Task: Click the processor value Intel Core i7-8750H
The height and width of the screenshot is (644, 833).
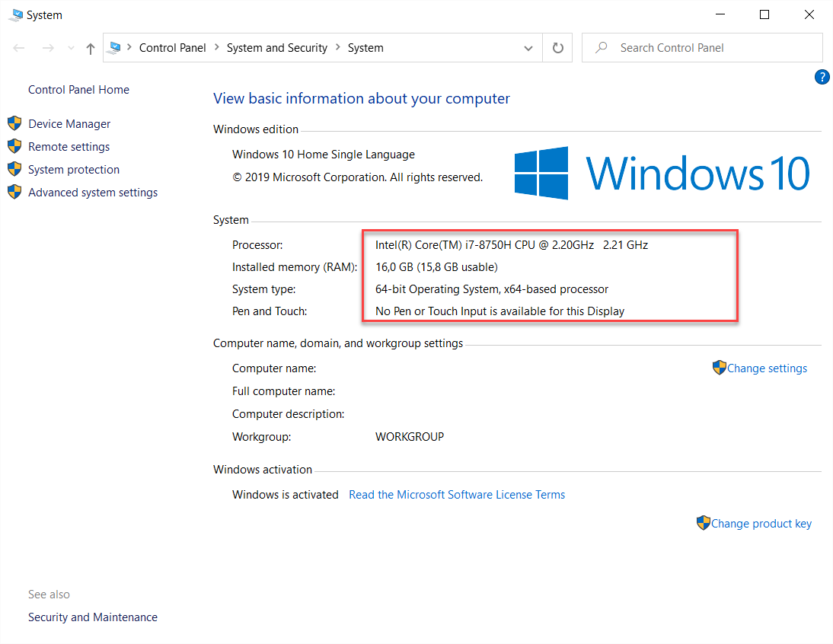Action: (x=512, y=245)
